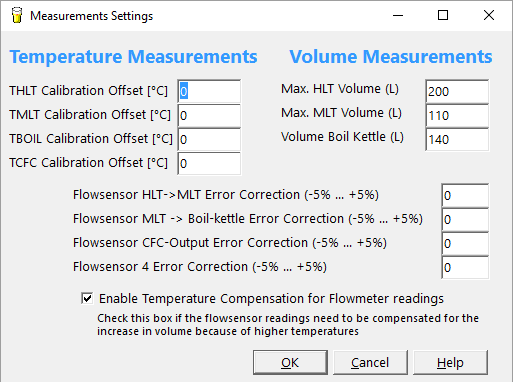The image size is (513, 382).
Task: Click the Enable Temperature Compensation label text
Action: click(x=271, y=299)
